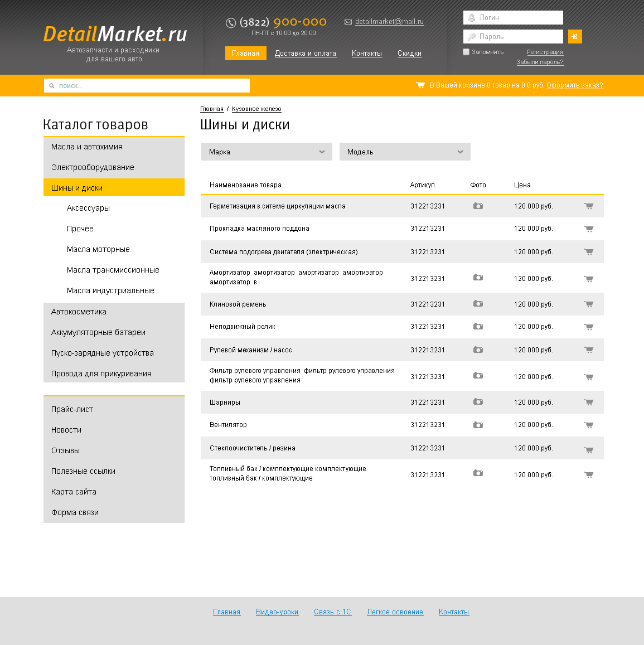Click the login arrow button beside password field
The image size is (644, 645).
(575, 36)
